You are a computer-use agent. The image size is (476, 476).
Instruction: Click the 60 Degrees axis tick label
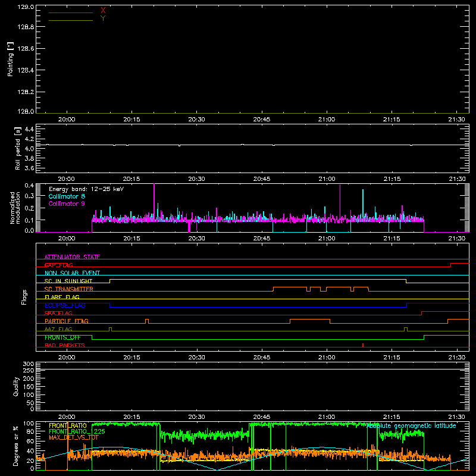(30, 441)
